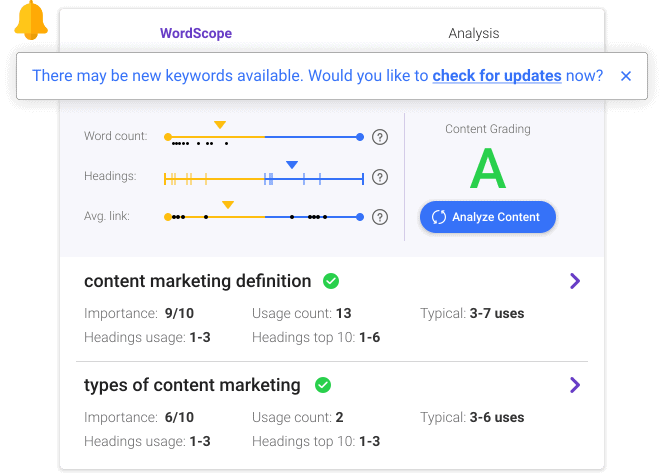Click green checkmark beside content marketing definition
Screen dimensions: 664x474
click(331, 281)
